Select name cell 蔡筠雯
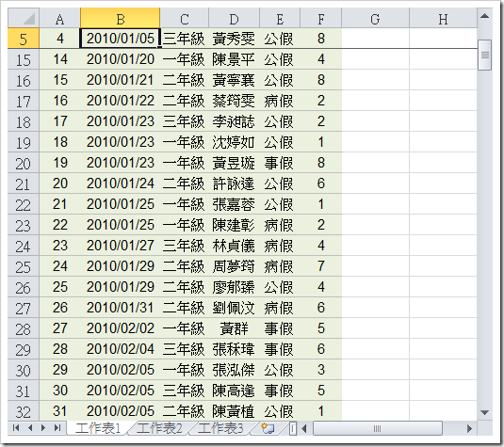Viewport: 504px width, 447px height. pos(234,101)
